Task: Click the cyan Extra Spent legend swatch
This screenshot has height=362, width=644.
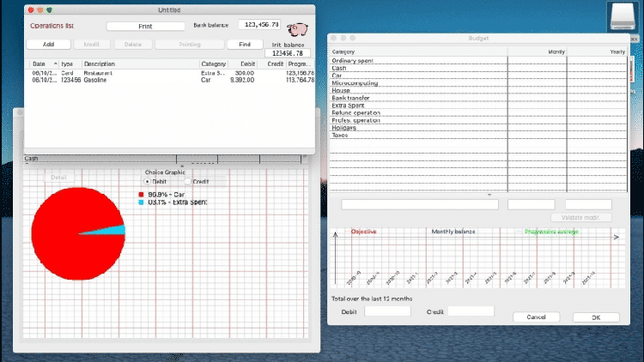Action: click(142, 202)
